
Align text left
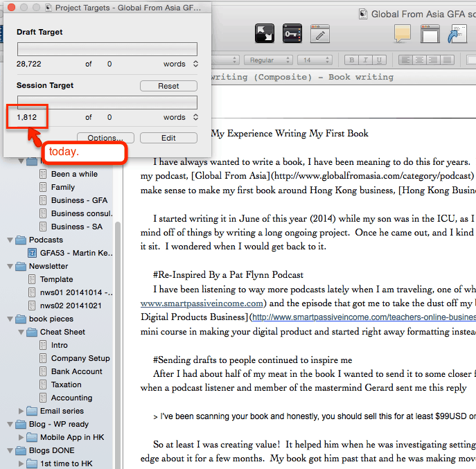(405, 60)
